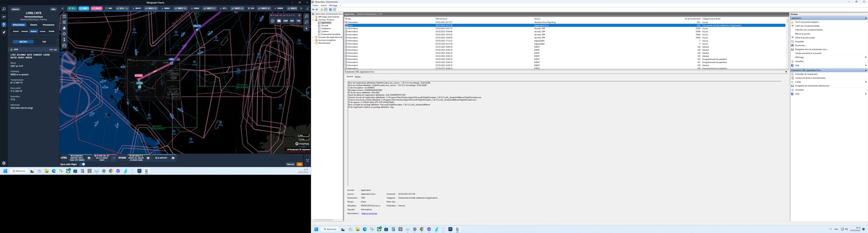Select Installation log in tree

pos(325,28)
